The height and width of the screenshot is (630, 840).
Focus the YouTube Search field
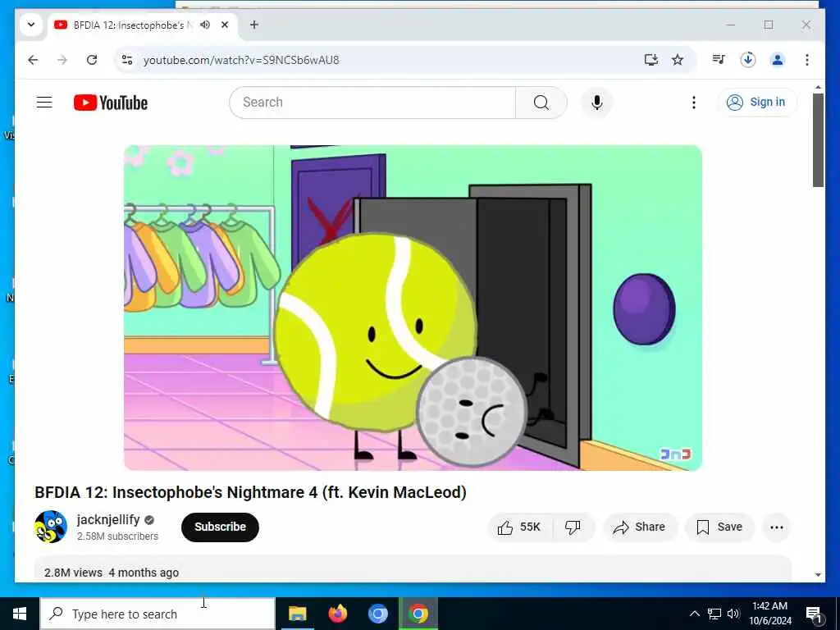pos(372,103)
